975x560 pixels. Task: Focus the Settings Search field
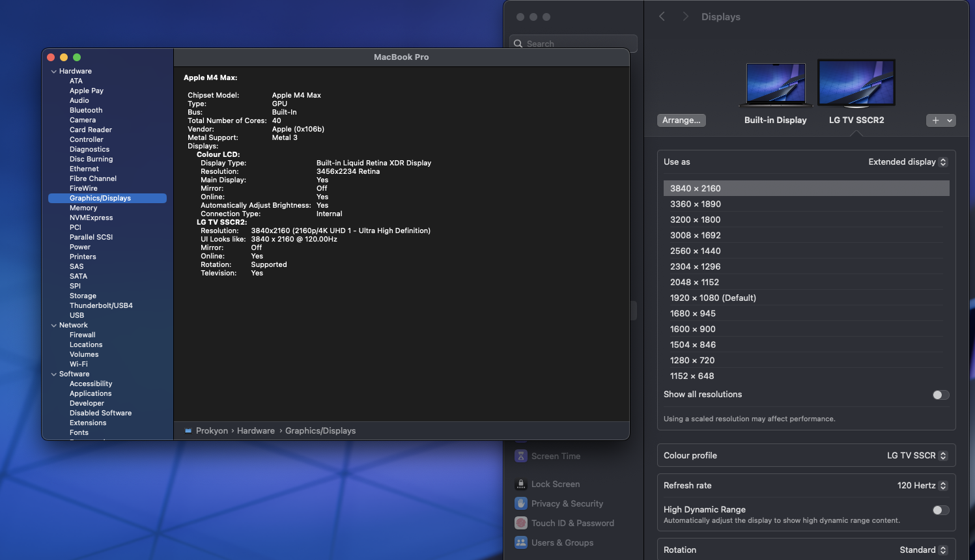pos(573,44)
